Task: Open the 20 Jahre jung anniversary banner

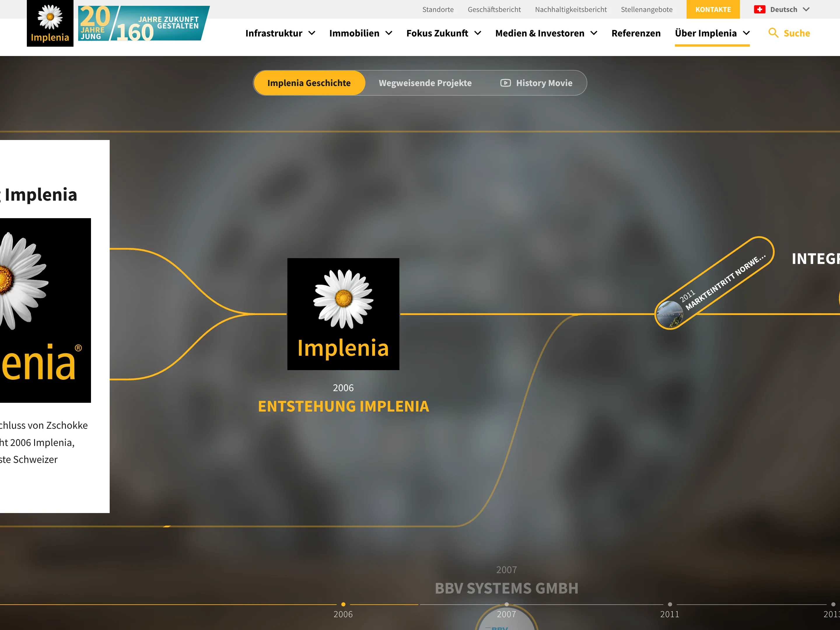Action: (x=144, y=23)
